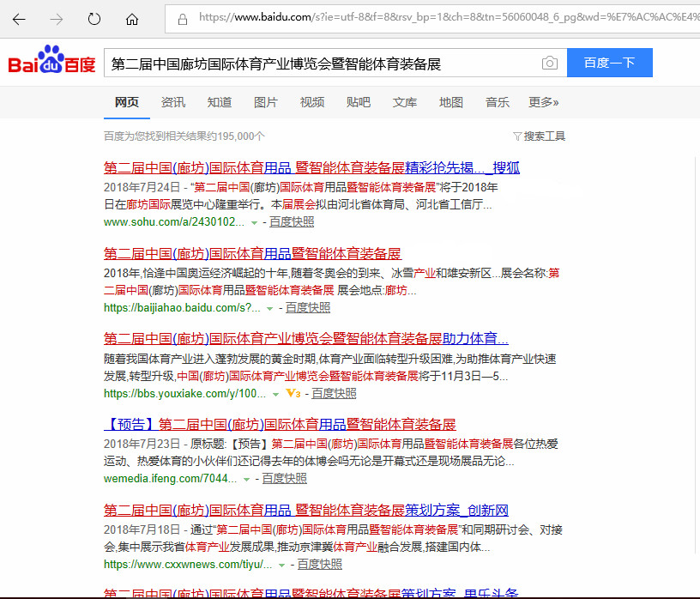Click the https://bbs.youxiake.com/y/100... URL

tap(184, 394)
